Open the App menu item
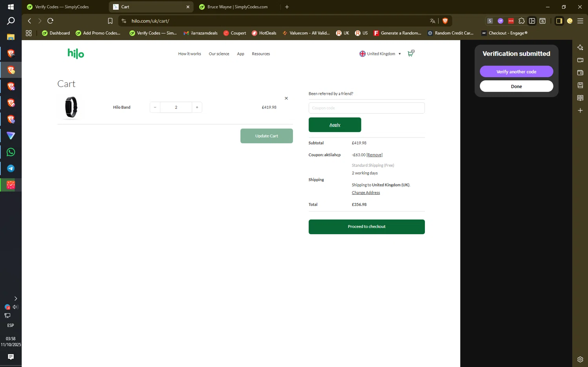Screen dimensions: 588x367 point(241,54)
